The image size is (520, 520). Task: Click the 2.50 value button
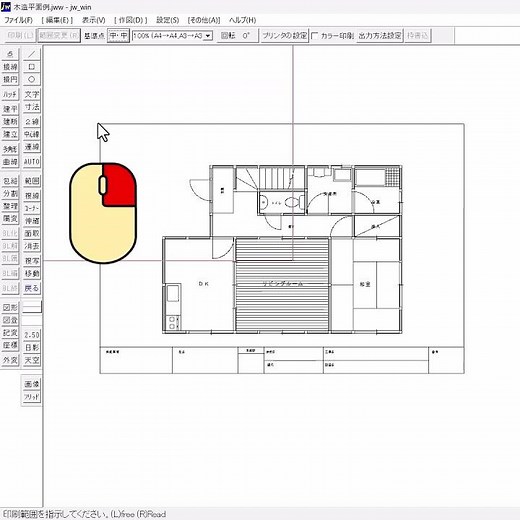click(32, 335)
